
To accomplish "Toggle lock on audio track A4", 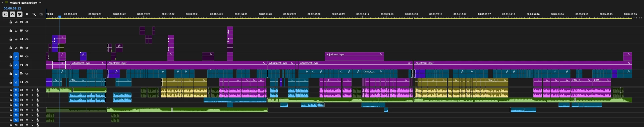I will 11,105.
